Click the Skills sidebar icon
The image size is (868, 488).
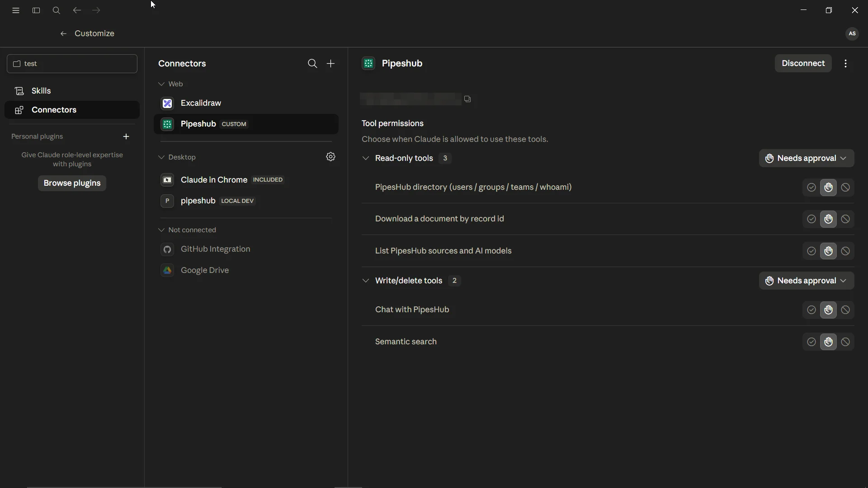(x=19, y=91)
